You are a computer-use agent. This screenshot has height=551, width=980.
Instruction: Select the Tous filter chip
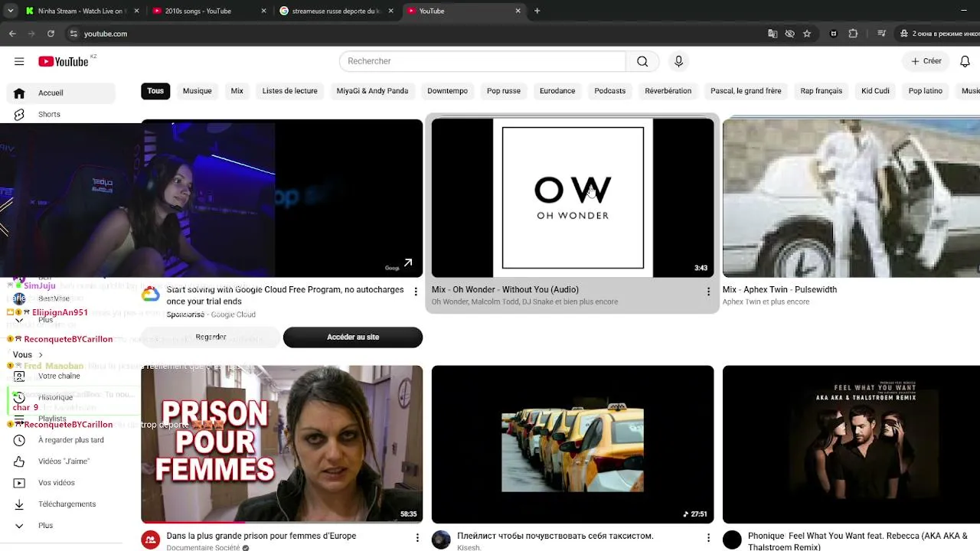pos(155,91)
